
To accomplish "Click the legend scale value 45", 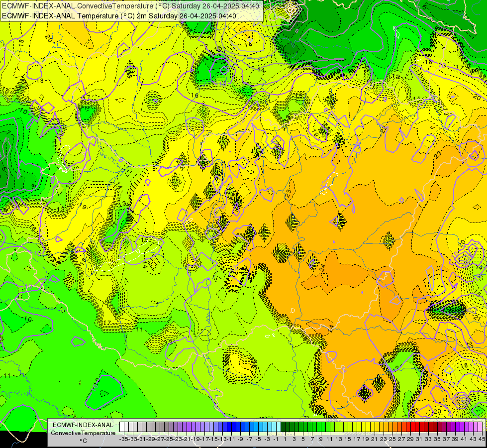I will tap(482, 439).
